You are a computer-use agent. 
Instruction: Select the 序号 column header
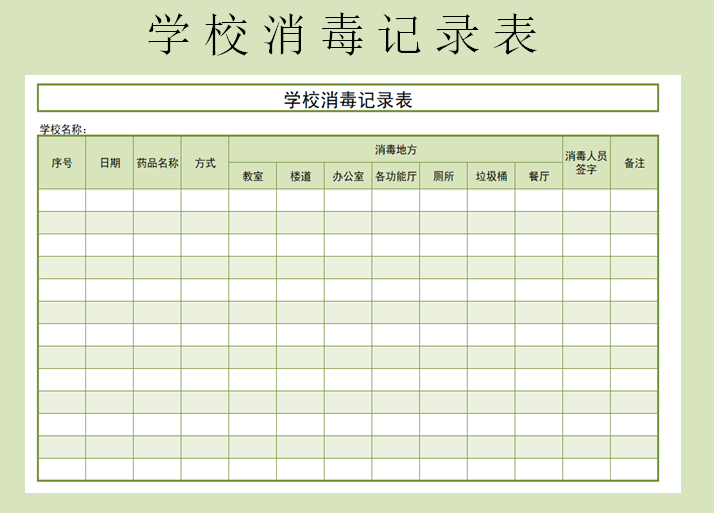pyautogui.click(x=62, y=163)
